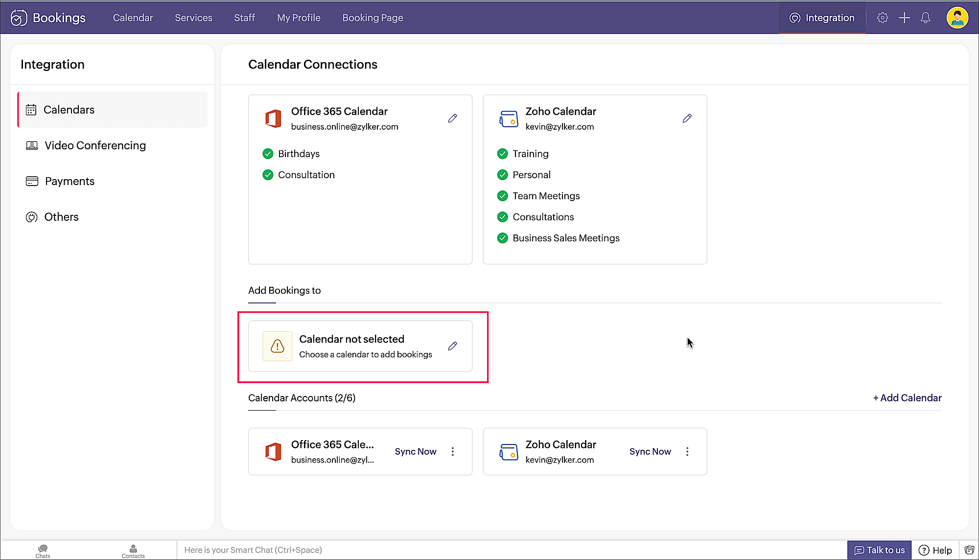Toggle the Training calendar checkmark
979x560 pixels.
[x=502, y=154]
